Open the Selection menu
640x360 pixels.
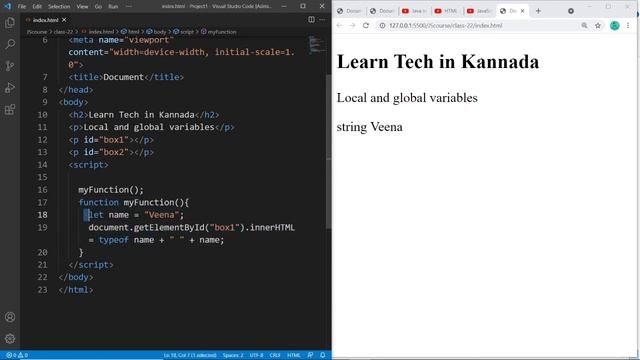click(x=59, y=7)
